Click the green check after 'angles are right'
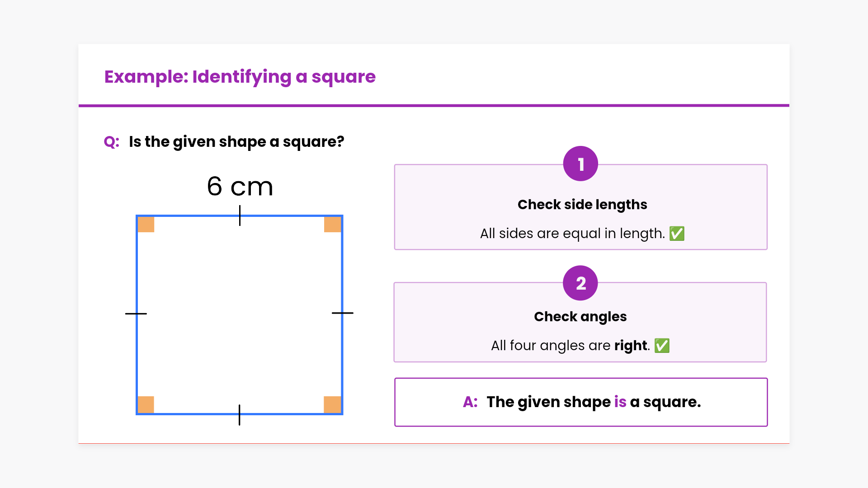The height and width of the screenshot is (488, 868). click(662, 346)
